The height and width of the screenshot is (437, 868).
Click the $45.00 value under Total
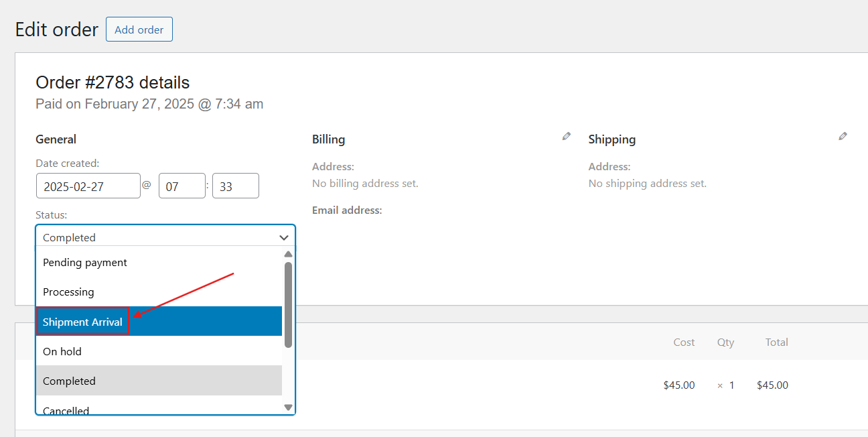click(772, 385)
